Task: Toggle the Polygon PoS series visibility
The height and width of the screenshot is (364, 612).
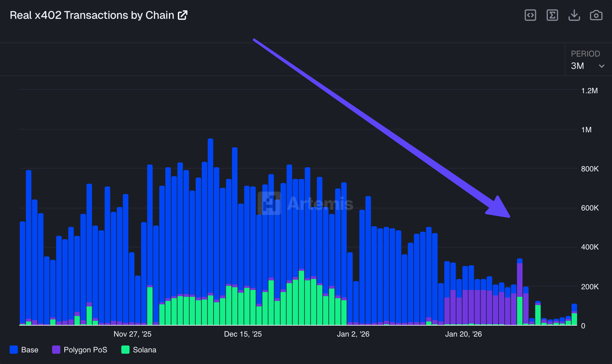Action: [x=86, y=350]
